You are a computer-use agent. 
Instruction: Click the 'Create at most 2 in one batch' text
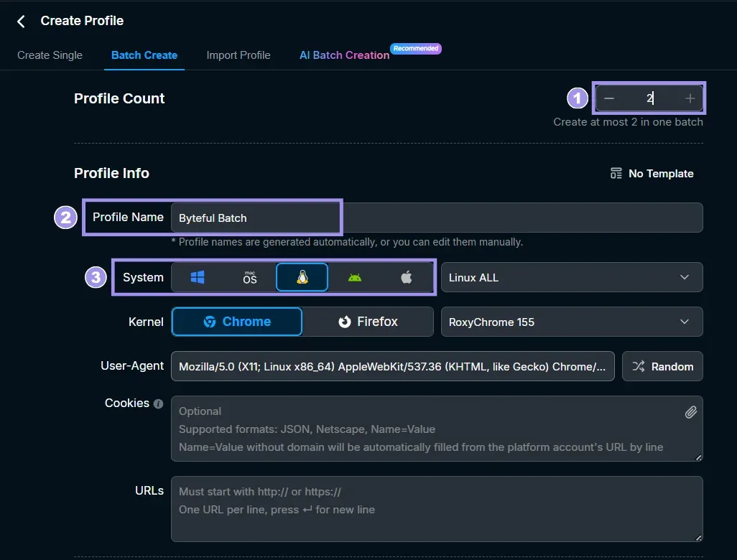tap(628, 121)
